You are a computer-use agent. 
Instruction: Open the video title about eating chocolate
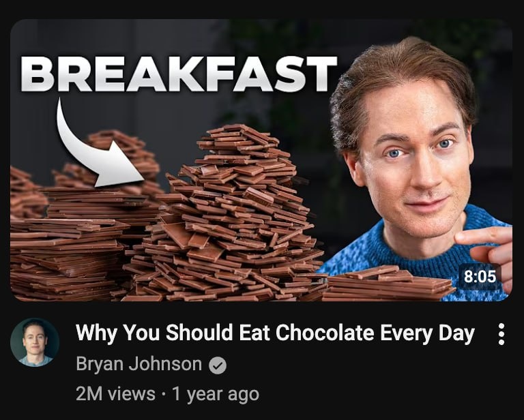tap(275, 333)
